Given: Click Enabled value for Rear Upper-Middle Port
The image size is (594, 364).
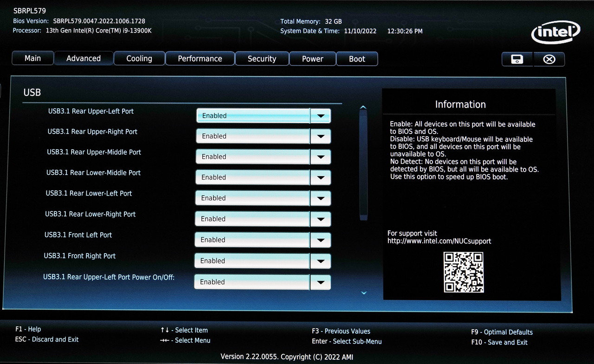Looking at the screenshot, I should coord(253,157).
